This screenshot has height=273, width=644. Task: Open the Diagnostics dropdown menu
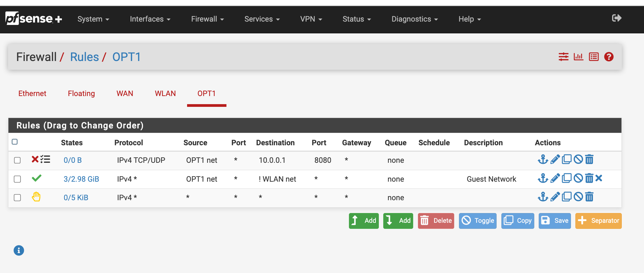point(415,19)
